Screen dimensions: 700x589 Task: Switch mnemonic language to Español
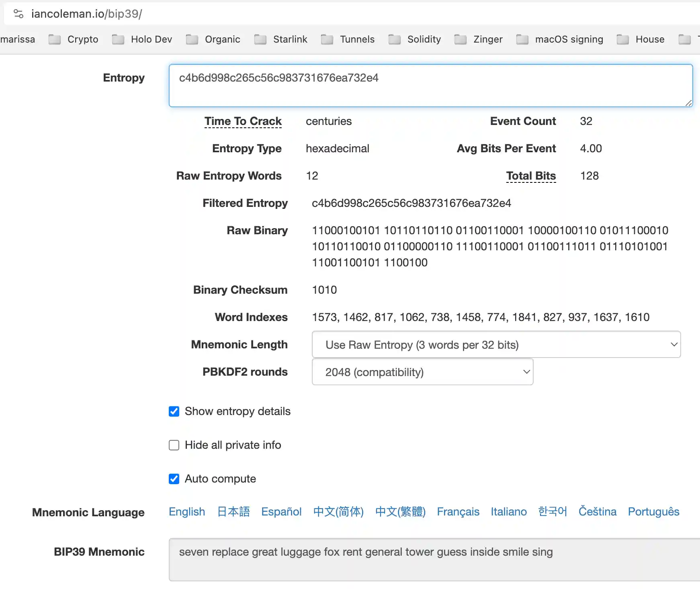tap(281, 512)
